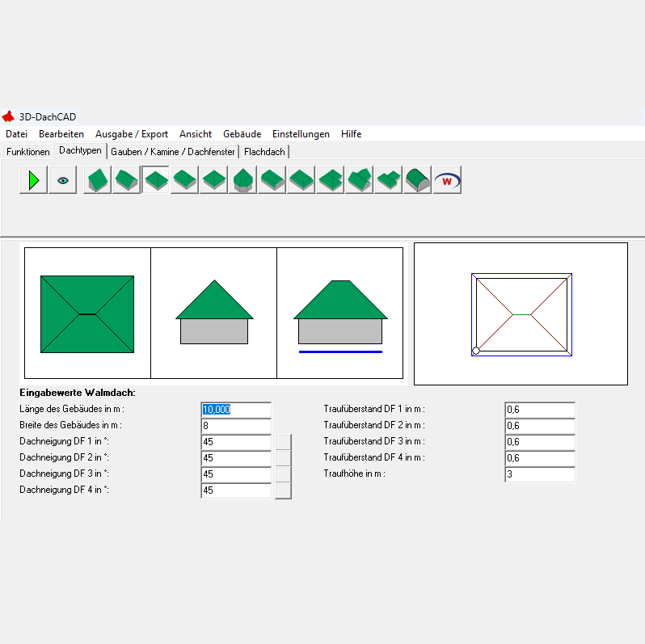The height and width of the screenshot is (644, 645).
Task: Open the Gauben / Kamine / Dachfenster tab
Action: (173, 152)
